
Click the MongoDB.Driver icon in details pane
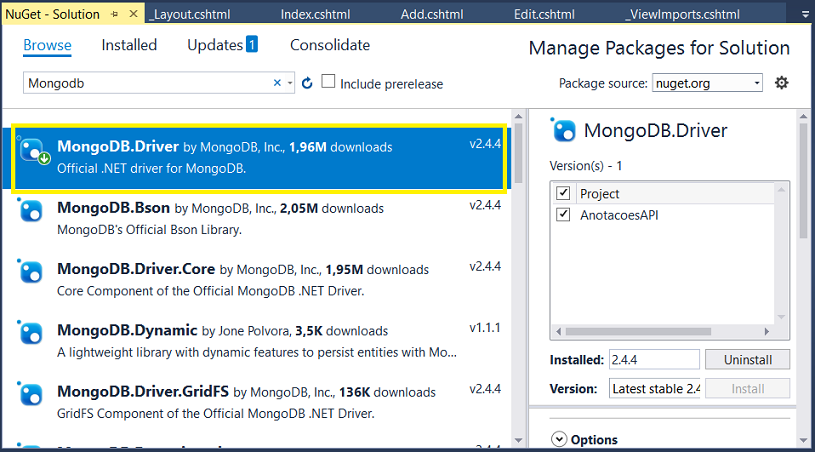click(x=563, y=130)
